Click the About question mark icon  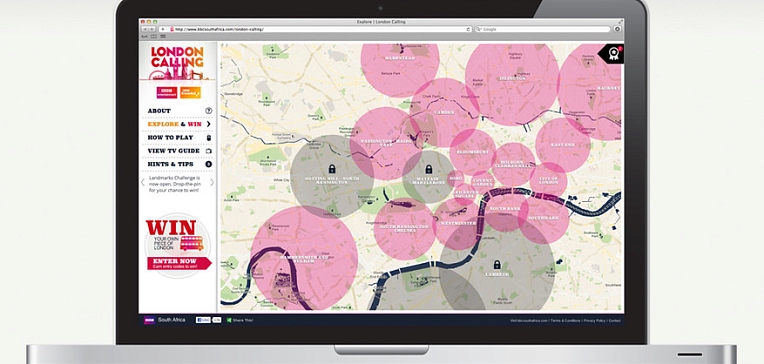(x=209, y=111)
